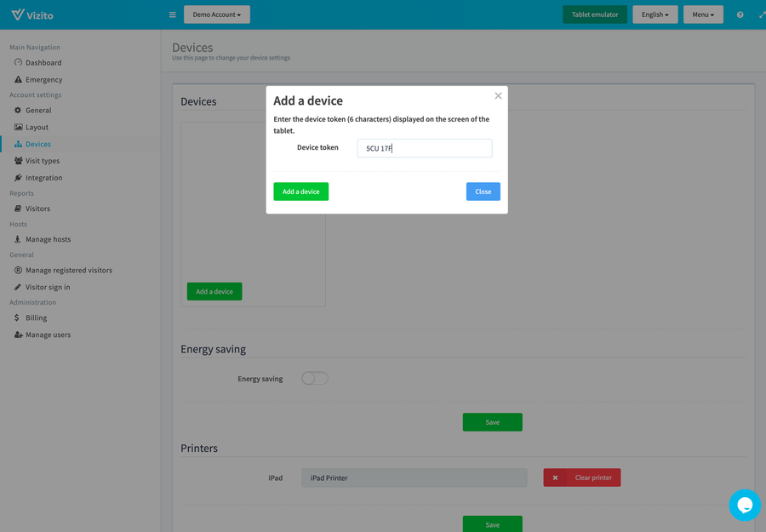Click the red Clear printer button
This screenshot has width=766, height=532.
coord(582,478)
